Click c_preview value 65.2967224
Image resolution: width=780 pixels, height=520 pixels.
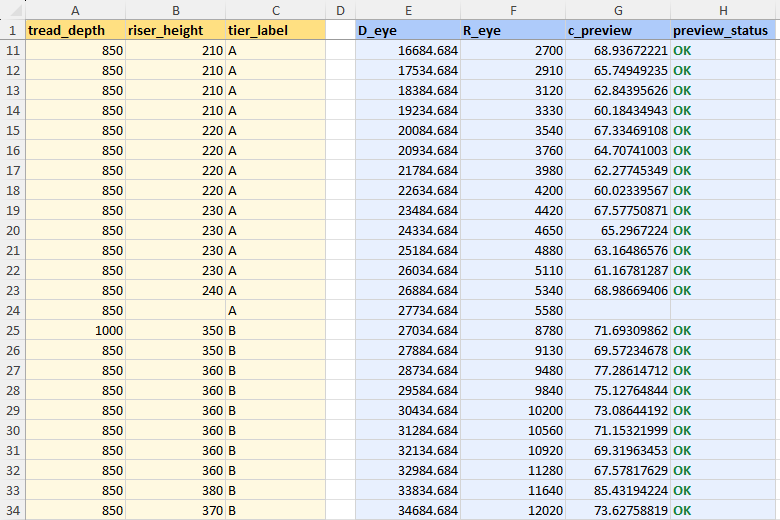(x=618, y=230)
